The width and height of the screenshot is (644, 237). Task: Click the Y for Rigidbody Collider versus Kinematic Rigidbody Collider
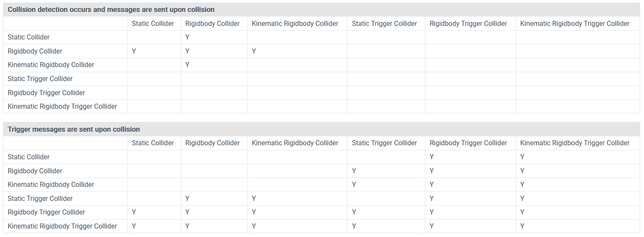pyautogui.click(x=254, y=51)
